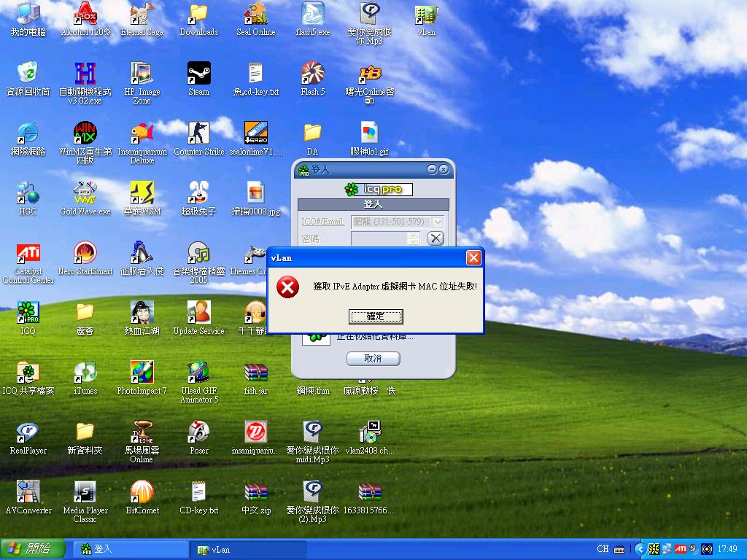Image resolution: width=747 pixels, height=560 pixels.
Task: Select the 膠神lol.gif file
Action: 370,139
